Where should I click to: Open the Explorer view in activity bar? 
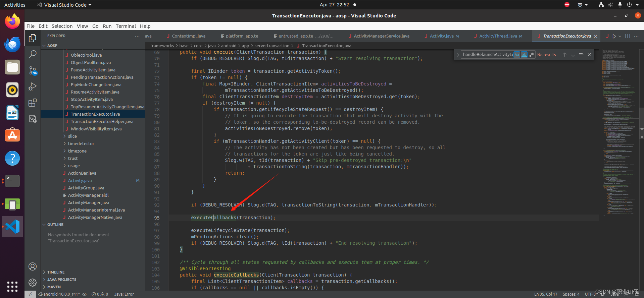pos(33,38)
